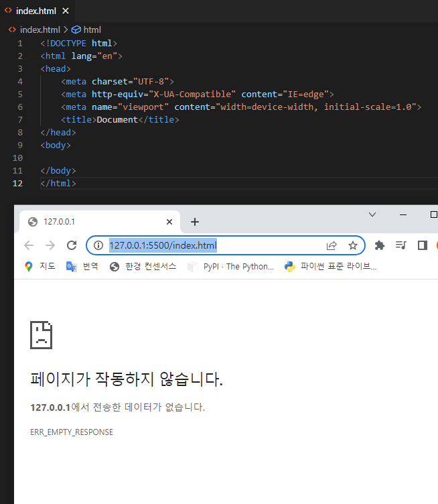Click the meta charset UTF-8 line
Image resolution: width=438 pixels, height=504 pixels.
117,82
